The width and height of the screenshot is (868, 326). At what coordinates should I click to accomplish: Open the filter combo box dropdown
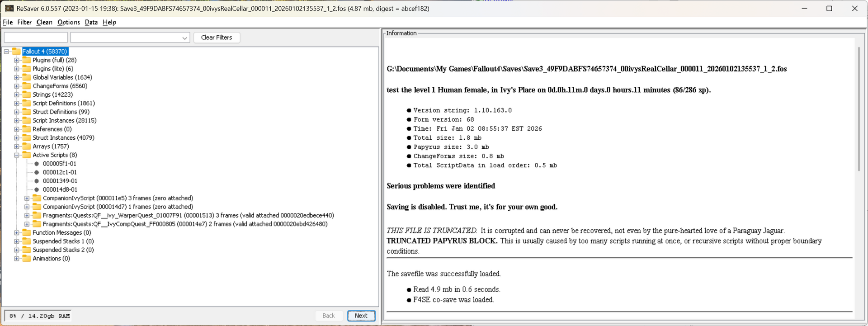(x=184, y=38)
